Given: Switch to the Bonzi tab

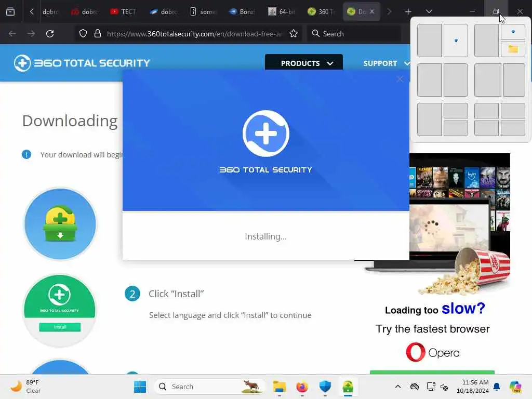Looking at the screenshot, I should pyautogui.click(x=242, y=11).
